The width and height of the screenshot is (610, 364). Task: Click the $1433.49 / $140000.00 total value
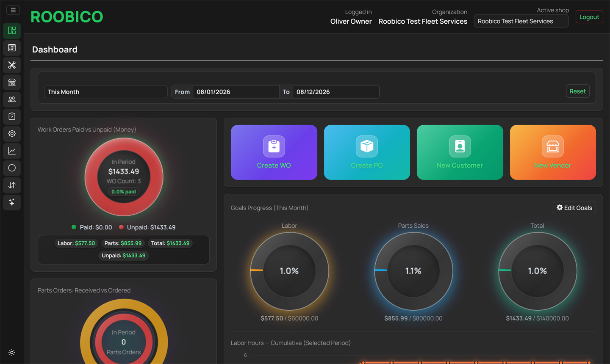[538, 318]
